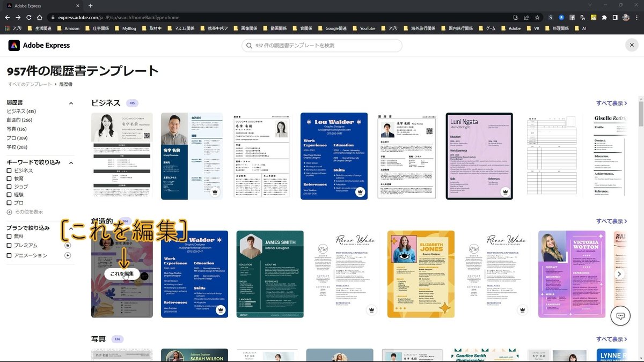
Task: Select ビジネス (415) category
Action: pyautogui.click(x=21, y=111)
